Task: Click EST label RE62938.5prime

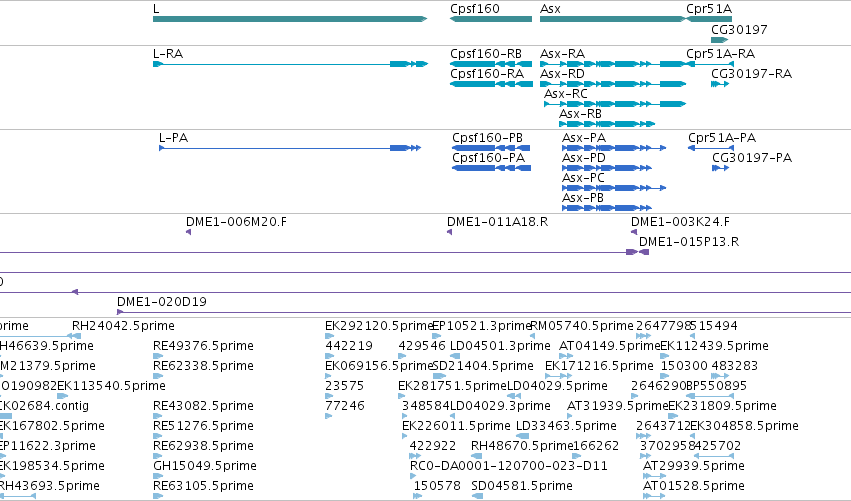Action: click(x=203, y=446)
